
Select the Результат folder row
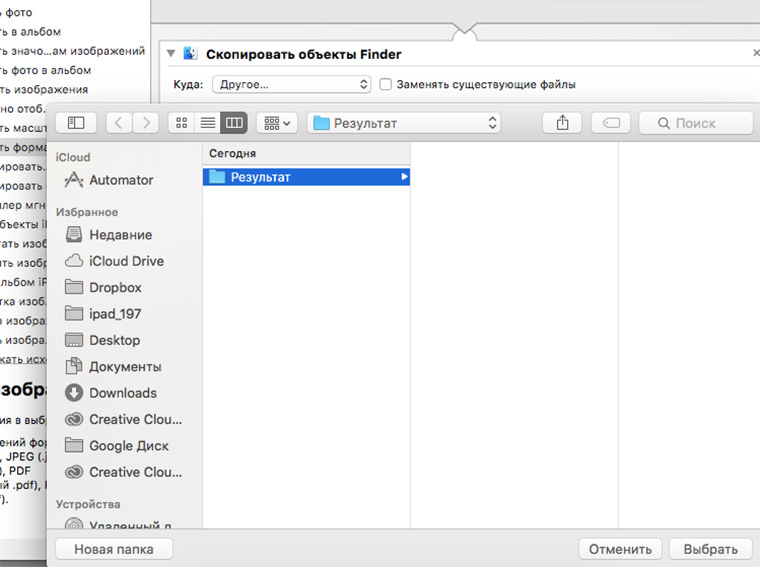click(x=306, y=177)
